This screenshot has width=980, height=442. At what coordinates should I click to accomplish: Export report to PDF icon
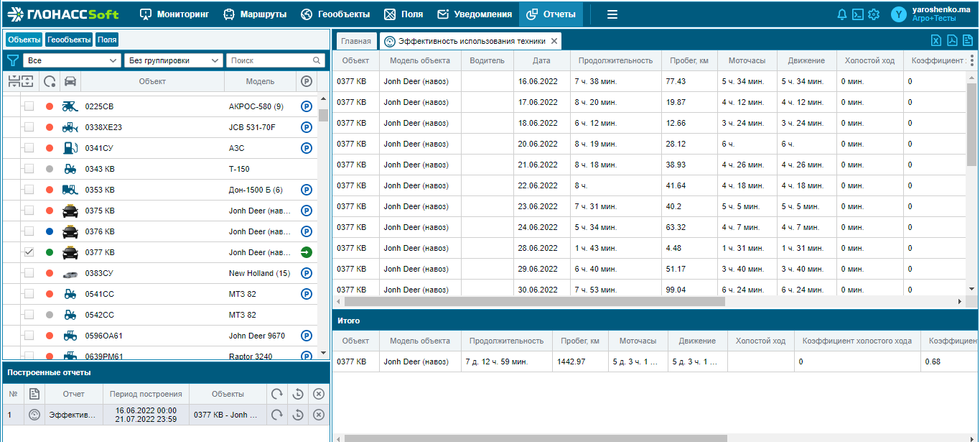[x=952, y=40]
